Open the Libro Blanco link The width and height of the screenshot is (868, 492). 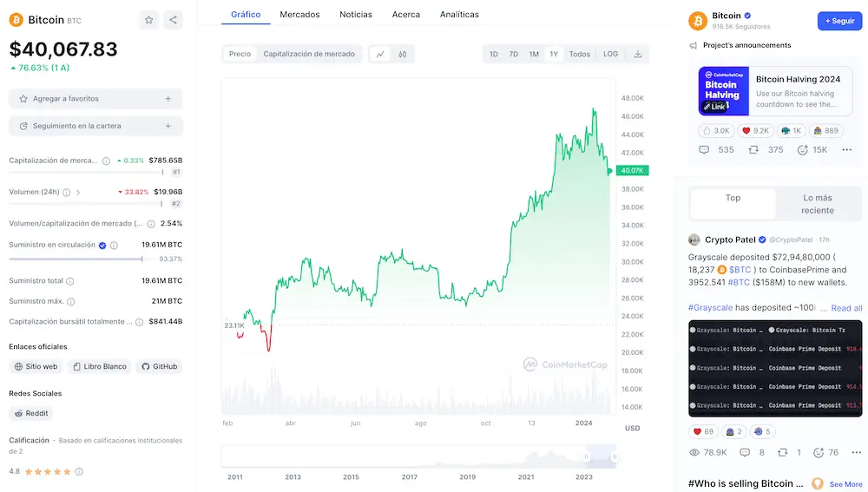click(99, 366)
